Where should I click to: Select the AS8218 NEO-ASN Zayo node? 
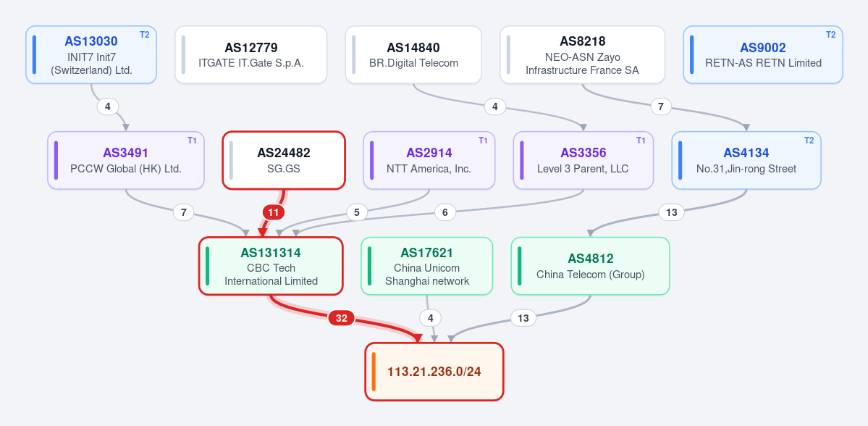582,55
